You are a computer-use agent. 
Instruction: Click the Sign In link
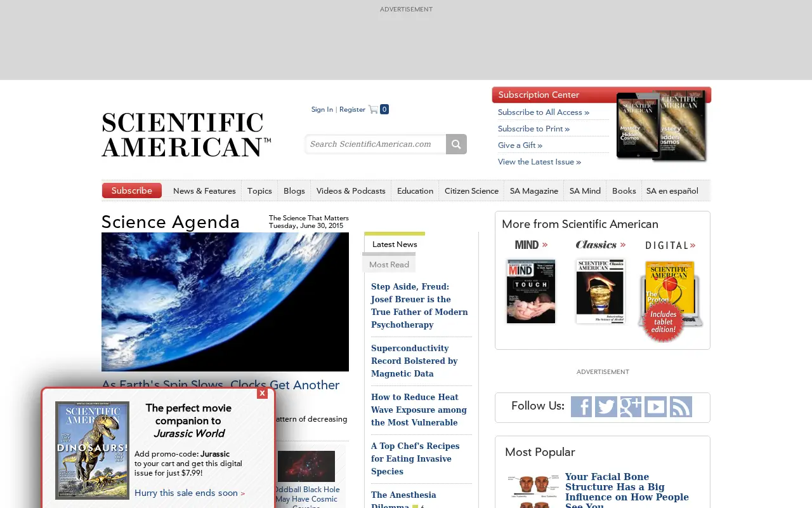click(x=322, y=109)
